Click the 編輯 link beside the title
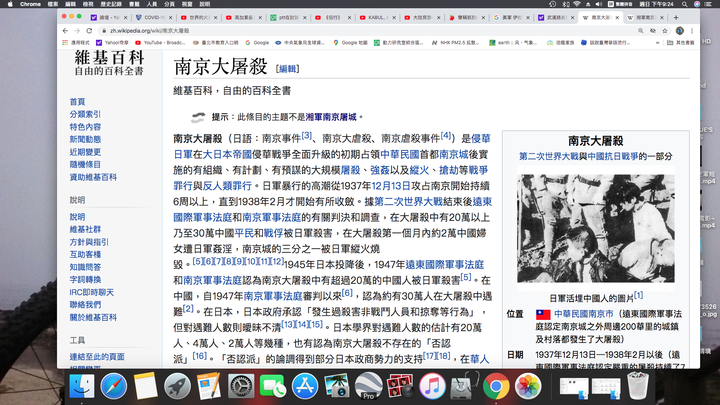 tap(287, 69)
